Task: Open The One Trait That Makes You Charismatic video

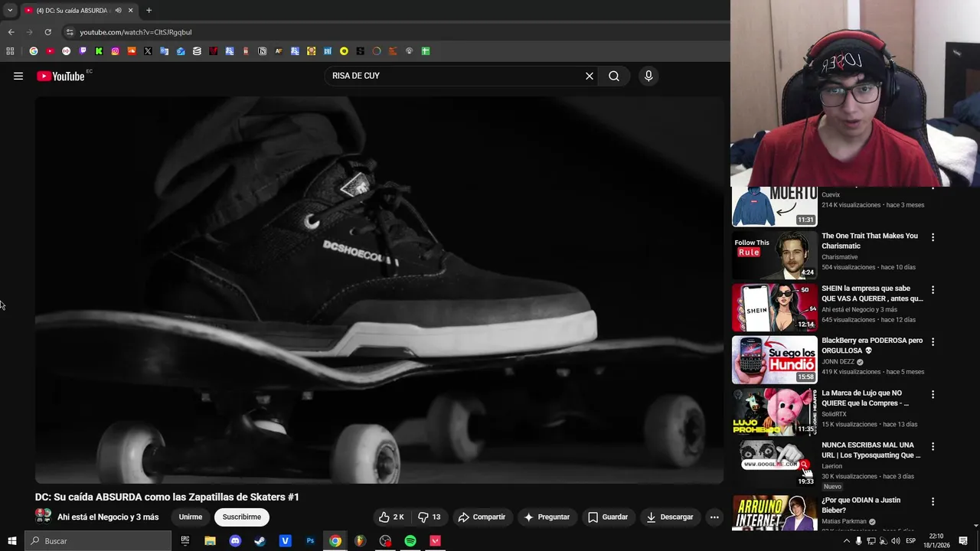Action: [x=870, y=241]
